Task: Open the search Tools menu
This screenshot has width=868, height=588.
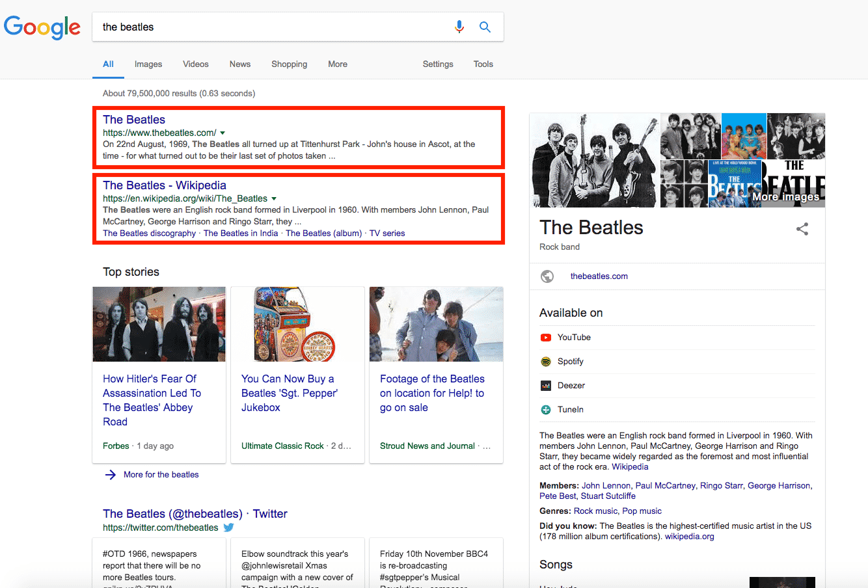Action: [483, 64]
